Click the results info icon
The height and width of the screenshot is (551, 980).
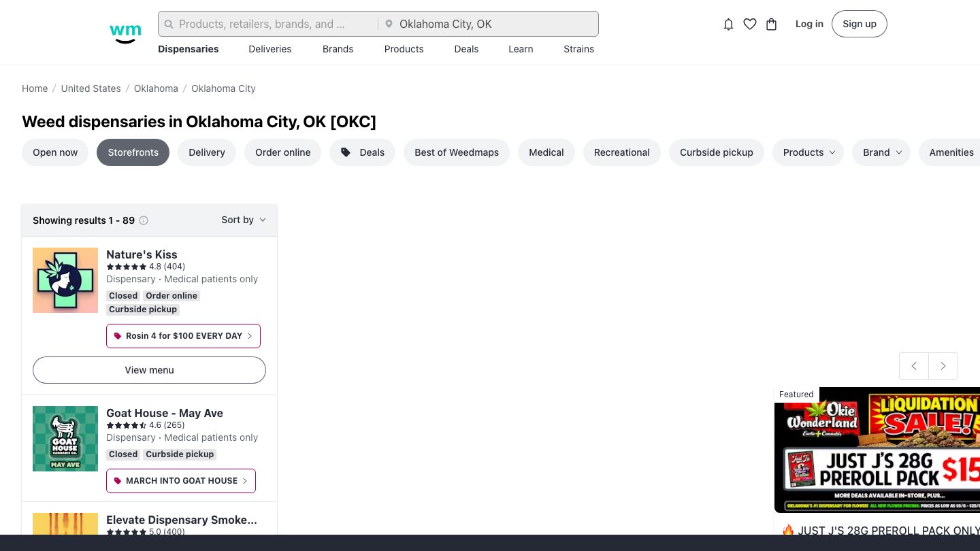pos(144,220)
